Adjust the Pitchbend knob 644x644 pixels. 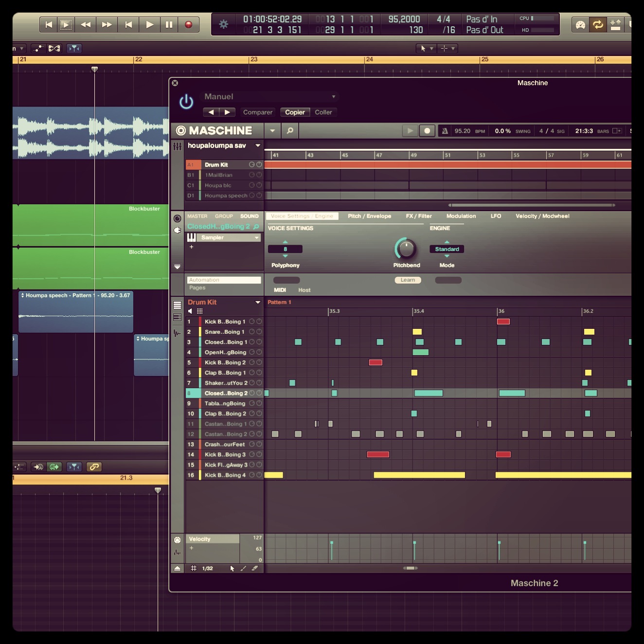point(406,249)
